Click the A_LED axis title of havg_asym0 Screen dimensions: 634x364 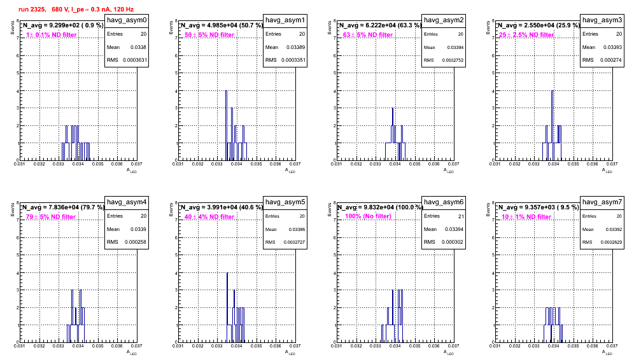[132, 171]
